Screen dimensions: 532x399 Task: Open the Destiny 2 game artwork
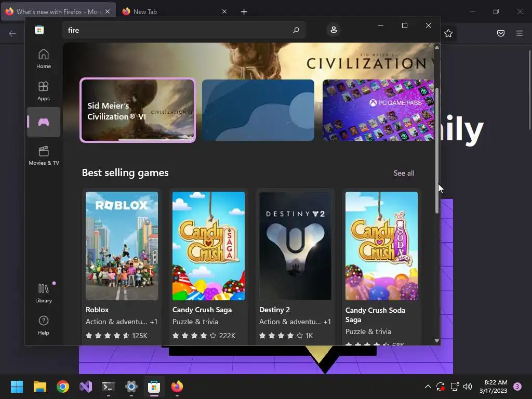[x=295, y=246]
